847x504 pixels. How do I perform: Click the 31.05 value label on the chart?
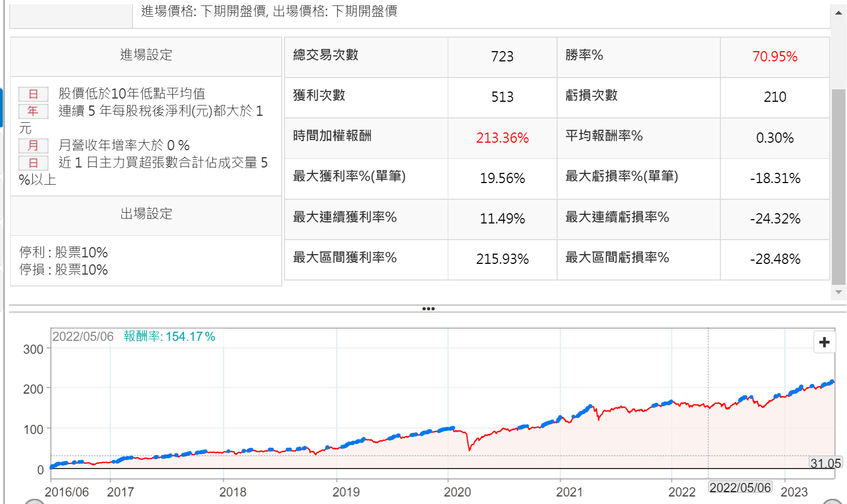point(825,463)
